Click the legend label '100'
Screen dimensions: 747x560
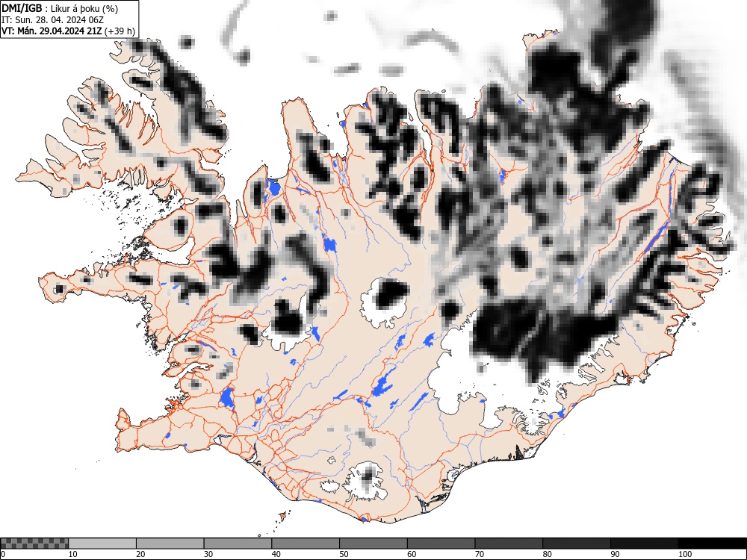point(685,554)
